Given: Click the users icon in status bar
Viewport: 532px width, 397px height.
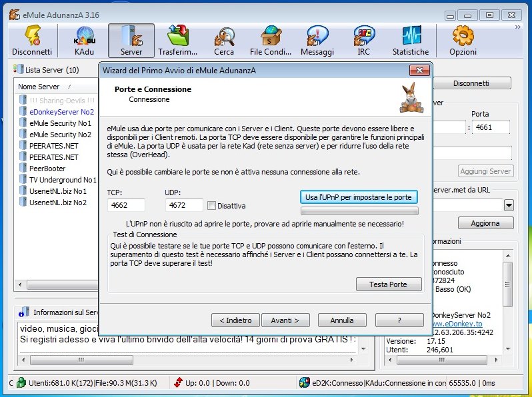Looking at the screenshot, I should tap(21, 382).
